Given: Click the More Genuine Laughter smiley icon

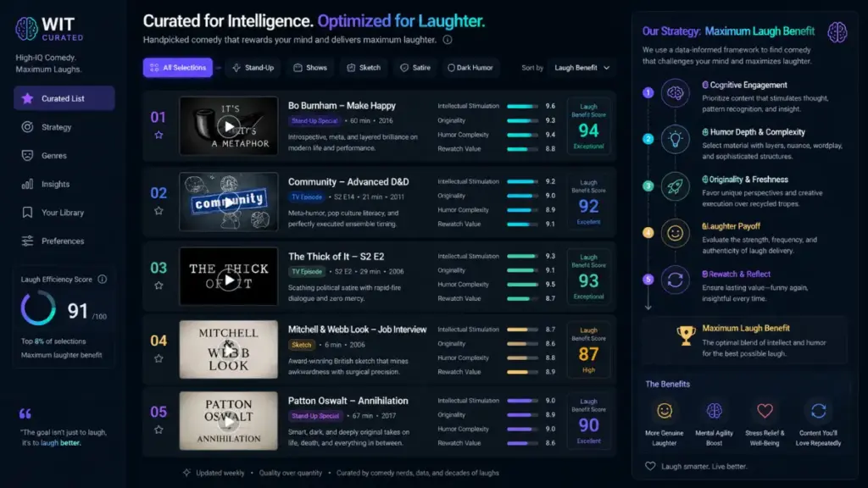Looking at the screenshot, I should pyautogui.click(x=665, y=411).
